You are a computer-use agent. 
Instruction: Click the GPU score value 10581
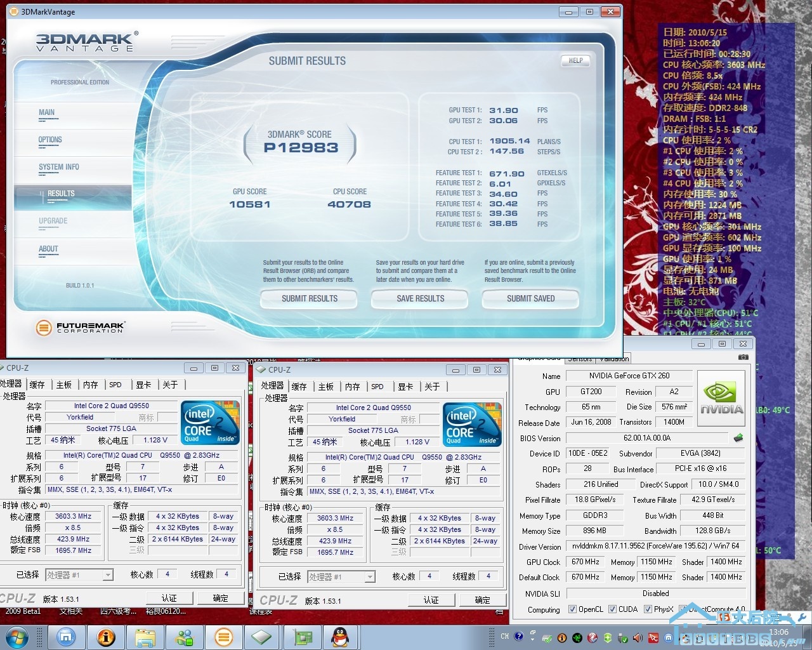(x=250, y=204)
